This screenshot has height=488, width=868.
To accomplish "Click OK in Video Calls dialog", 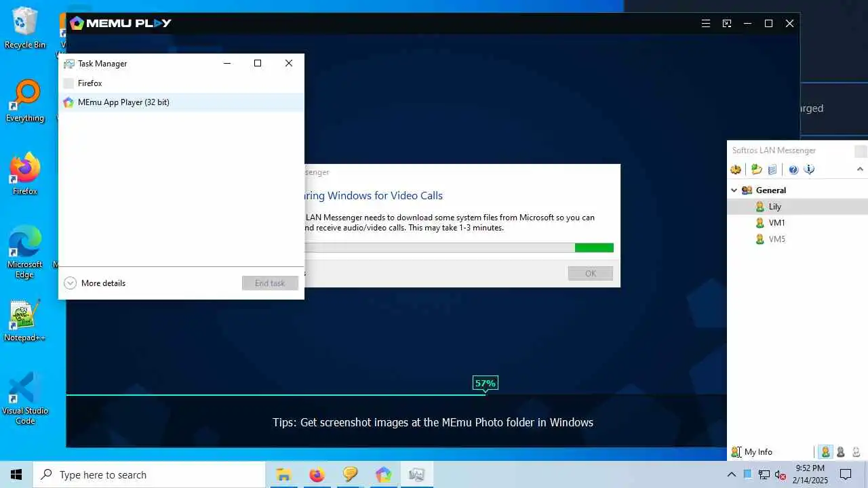I will coord(591,273).
